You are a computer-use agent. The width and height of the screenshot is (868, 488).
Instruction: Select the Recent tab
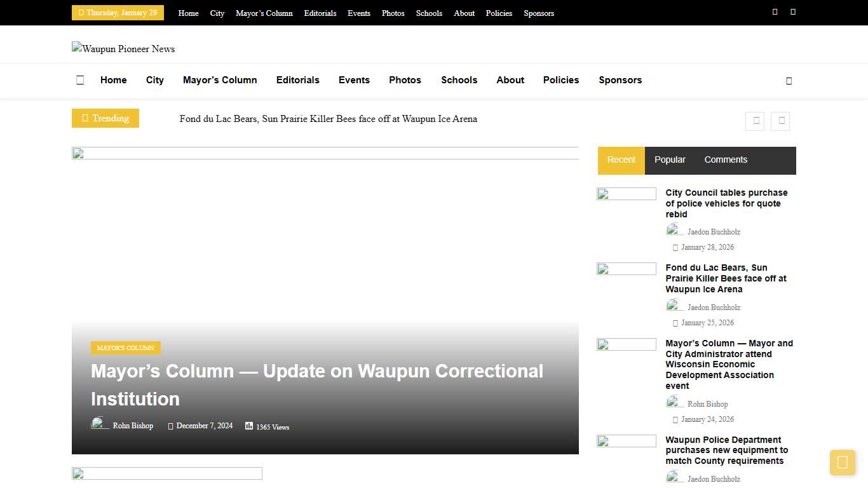(x=621, y=159)
